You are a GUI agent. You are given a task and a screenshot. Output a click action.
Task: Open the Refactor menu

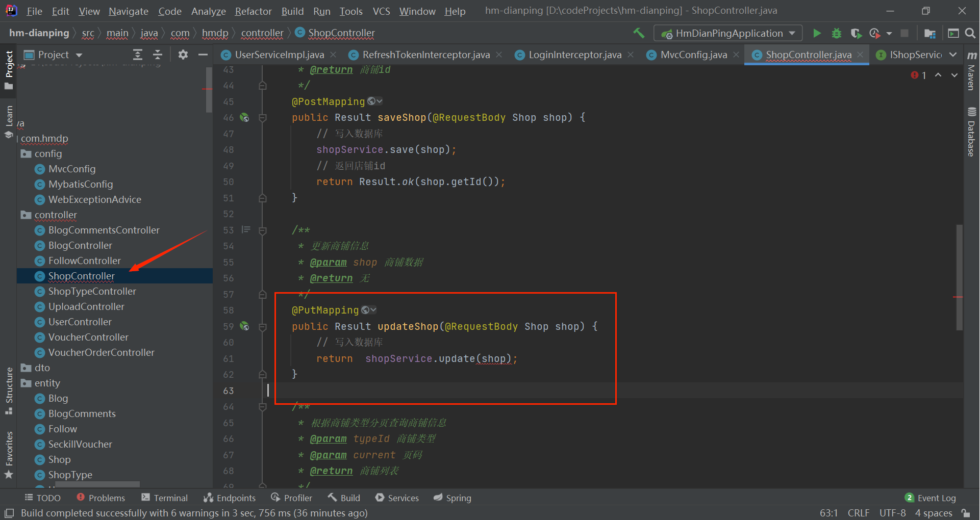point(253,11)
